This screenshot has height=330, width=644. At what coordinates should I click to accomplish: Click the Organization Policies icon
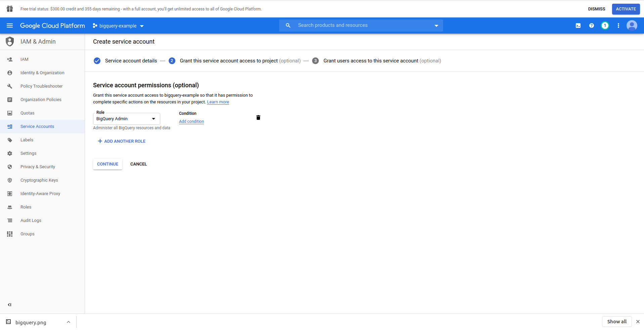click(x=10, y=100)
